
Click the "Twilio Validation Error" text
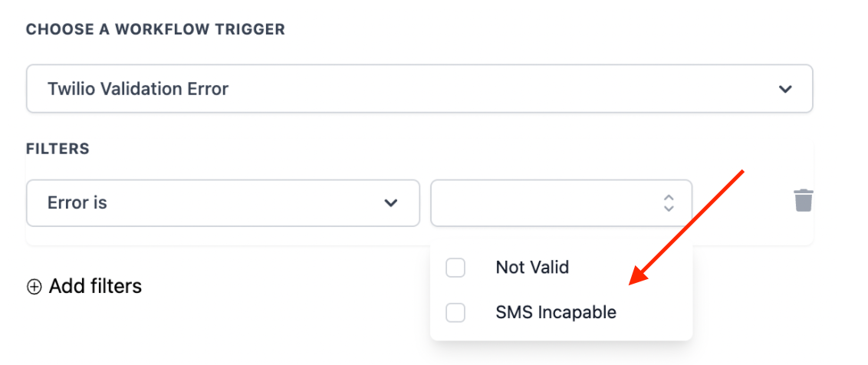(x=138, y=89)
